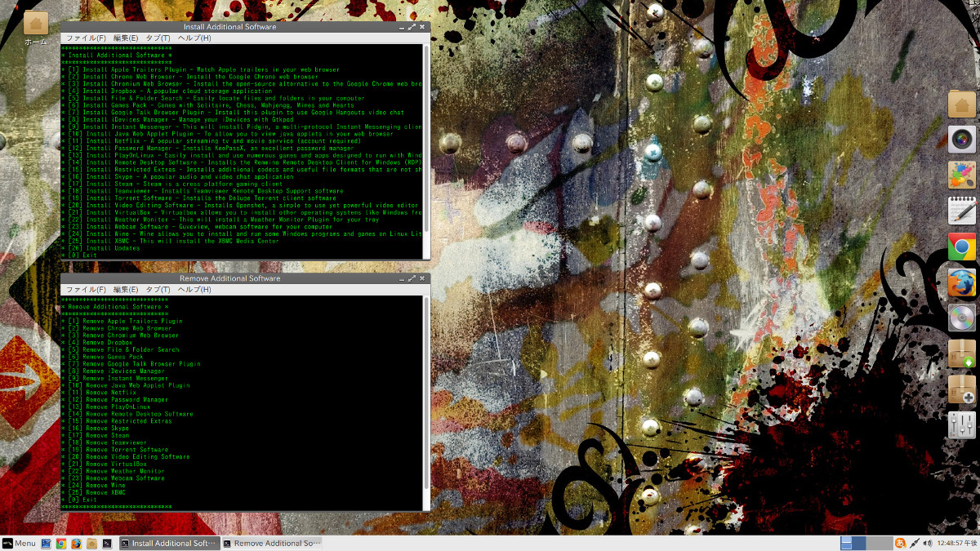Open the notepad text editor in the dock

click(962, 211)
